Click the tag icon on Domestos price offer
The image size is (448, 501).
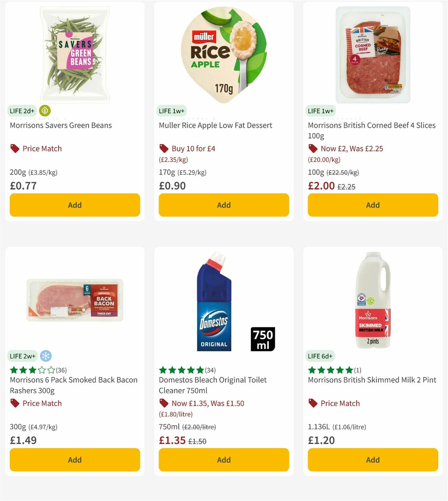point(164,403)
